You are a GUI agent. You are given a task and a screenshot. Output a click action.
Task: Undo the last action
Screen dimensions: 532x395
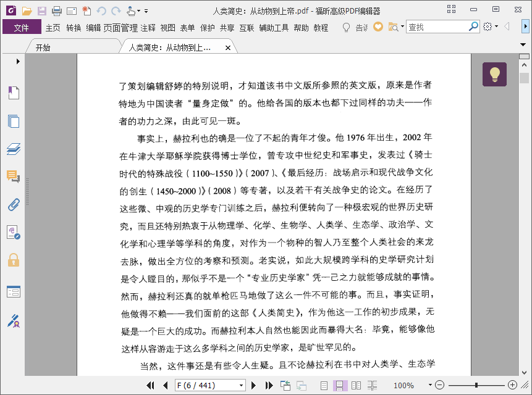tap(101, 11)
